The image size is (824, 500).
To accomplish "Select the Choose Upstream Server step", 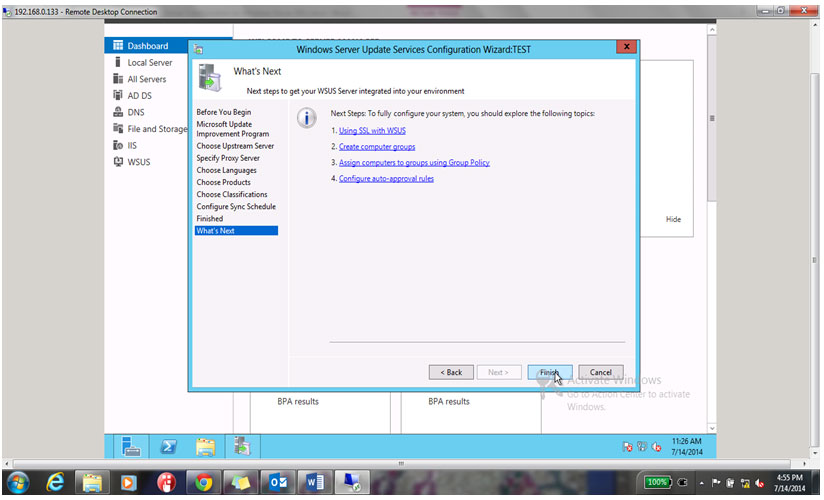I will pos(235,146).
